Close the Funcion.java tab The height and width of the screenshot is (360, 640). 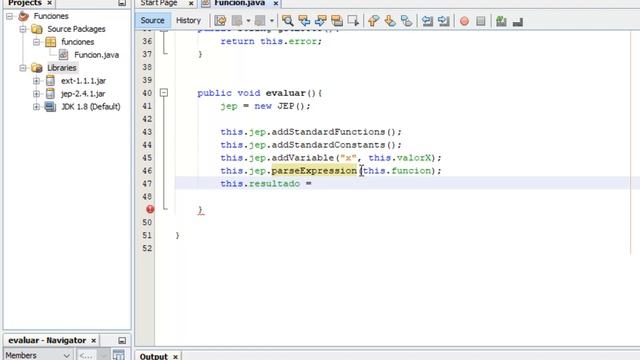pos(276,3)
